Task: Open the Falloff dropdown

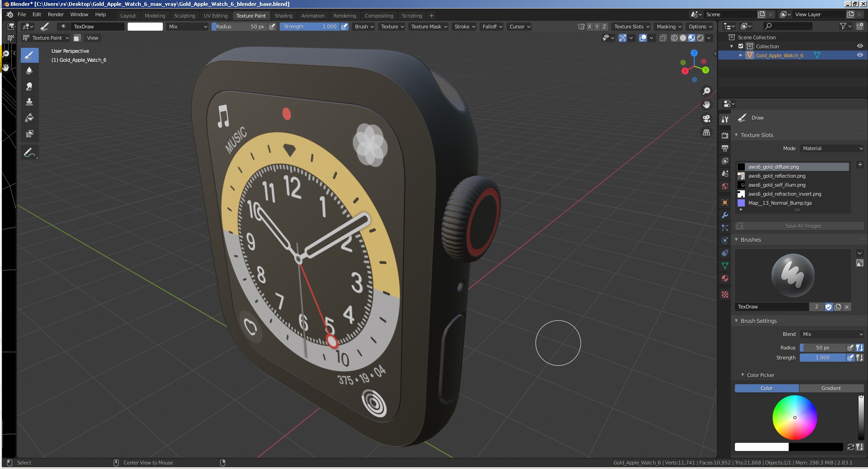Action: click(x=492, y=27)
